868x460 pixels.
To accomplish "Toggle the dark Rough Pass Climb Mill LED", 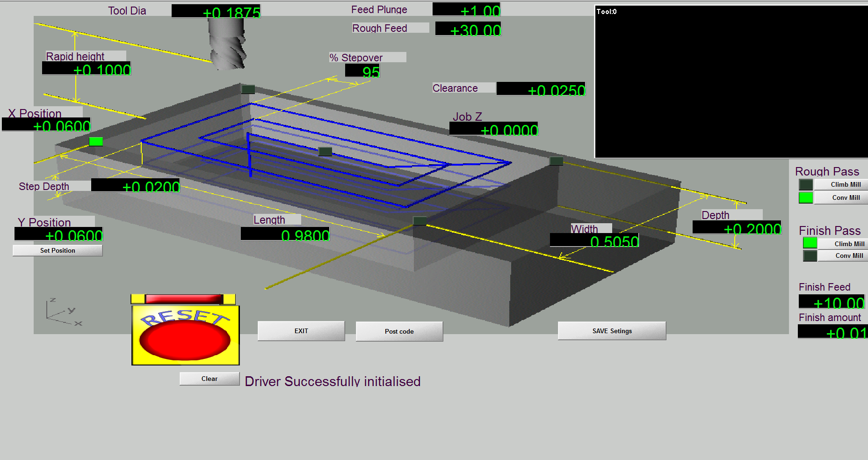I will tap(806, 185).
